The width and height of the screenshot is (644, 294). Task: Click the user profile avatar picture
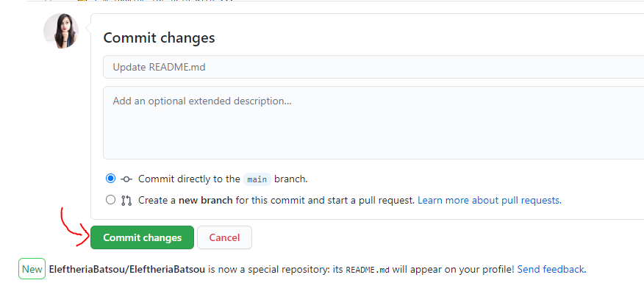tap(61, 31)
